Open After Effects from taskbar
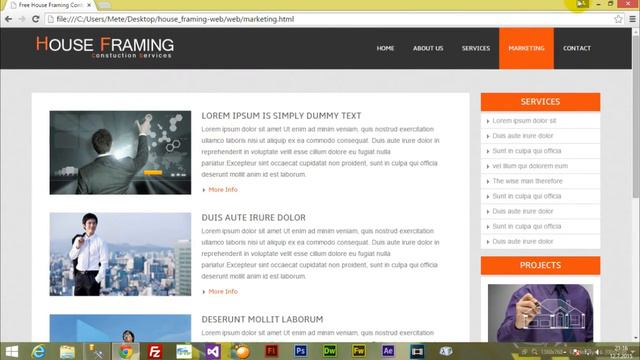Viewport: 640px width, 360px height. [388, 351]
